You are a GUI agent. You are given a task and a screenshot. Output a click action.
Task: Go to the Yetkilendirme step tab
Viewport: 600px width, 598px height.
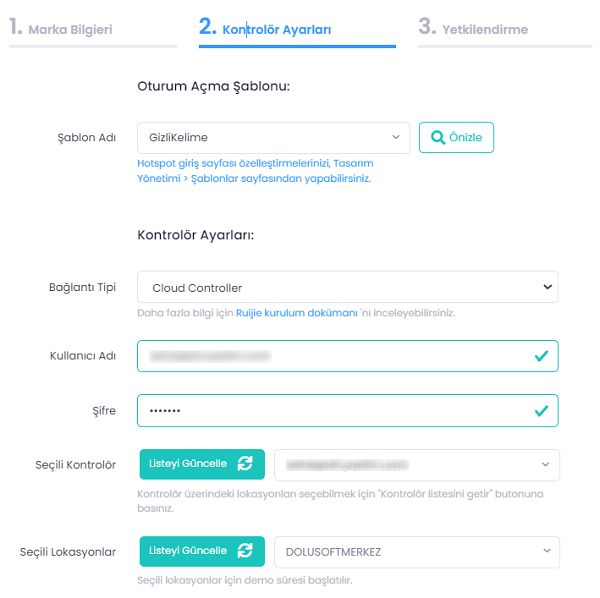[485, 29]
